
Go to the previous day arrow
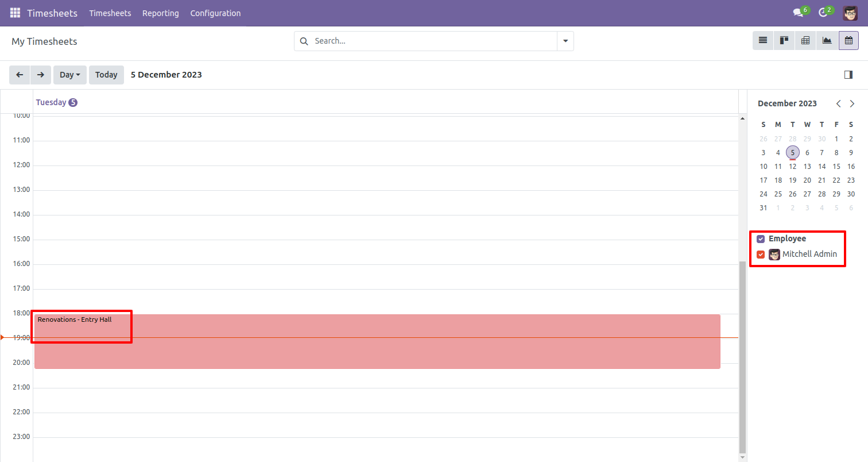pyautogui.click(x=20, y=75)
